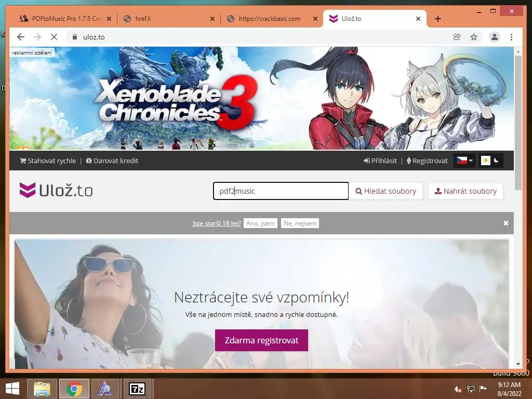Click the muted volume tray icon
This screenshot has width=532, height=399.
pyautogui.click(x=458, y=389)
